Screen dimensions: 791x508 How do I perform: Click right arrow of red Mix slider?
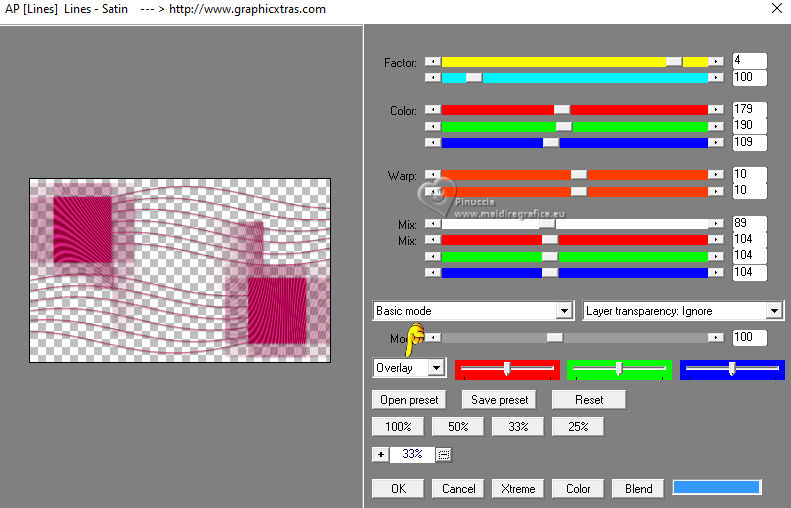click(716, 240)
